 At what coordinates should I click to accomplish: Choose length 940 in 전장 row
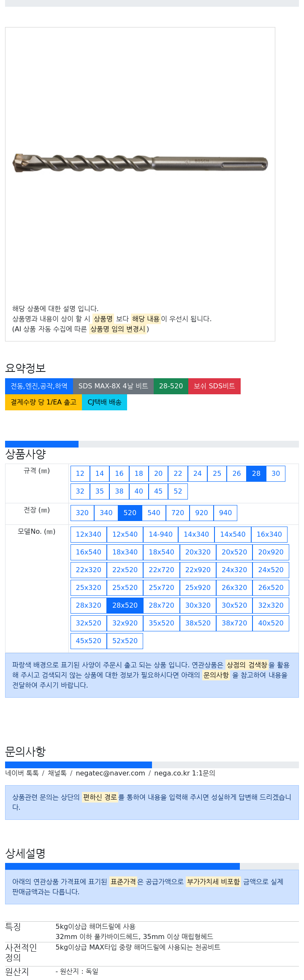click(x=225, y=513)
